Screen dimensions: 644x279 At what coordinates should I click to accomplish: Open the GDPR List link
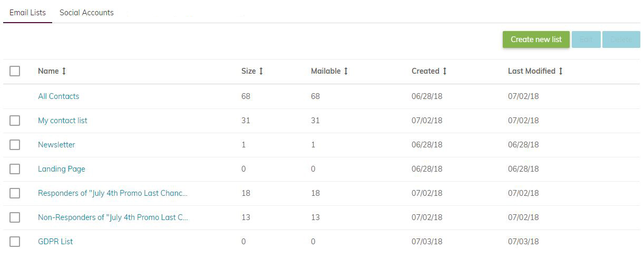[x=55, y=242]
